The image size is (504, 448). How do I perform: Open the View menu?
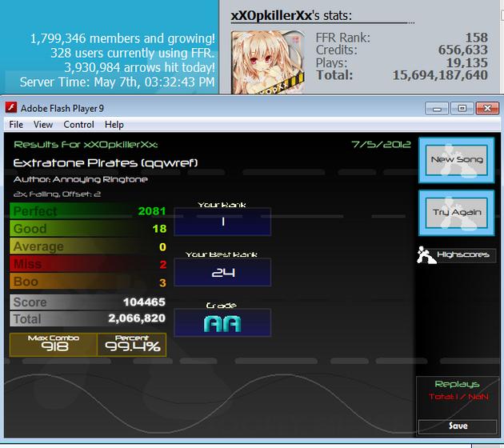tap(43, 124)
